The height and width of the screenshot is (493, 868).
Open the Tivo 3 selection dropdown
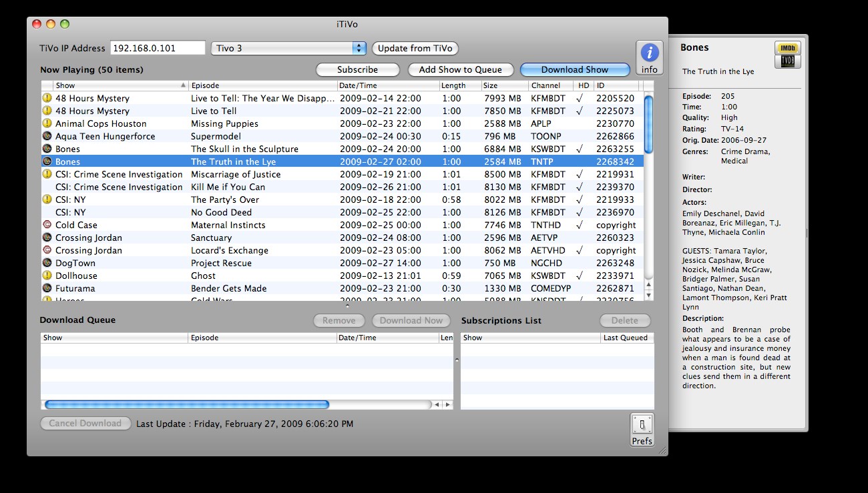[x=288, y=48]
